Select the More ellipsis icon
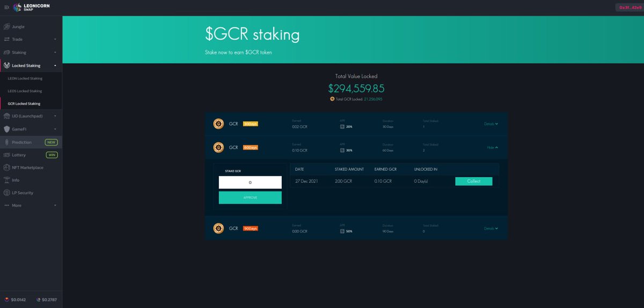 (7, 206)
